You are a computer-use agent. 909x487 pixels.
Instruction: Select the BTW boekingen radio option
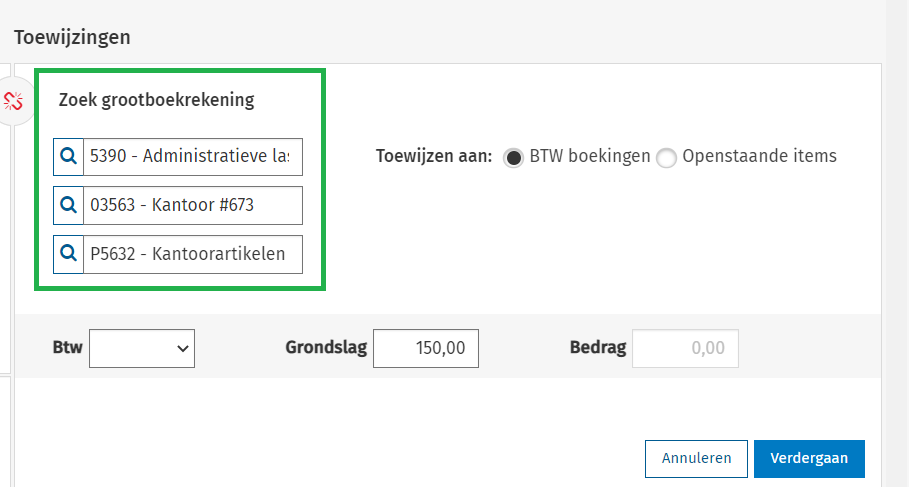(x=513, y=158)
